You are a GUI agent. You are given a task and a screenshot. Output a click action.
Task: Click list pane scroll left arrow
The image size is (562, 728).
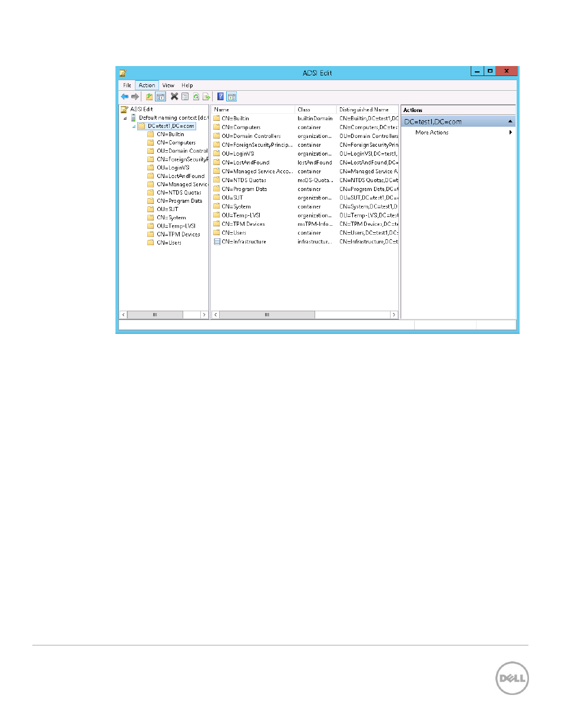coord(216,315)
